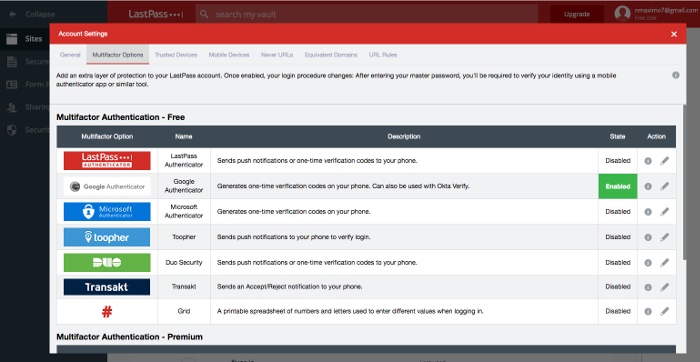Click info icon for LastPass Authenticator row

(x=648, y=161)
